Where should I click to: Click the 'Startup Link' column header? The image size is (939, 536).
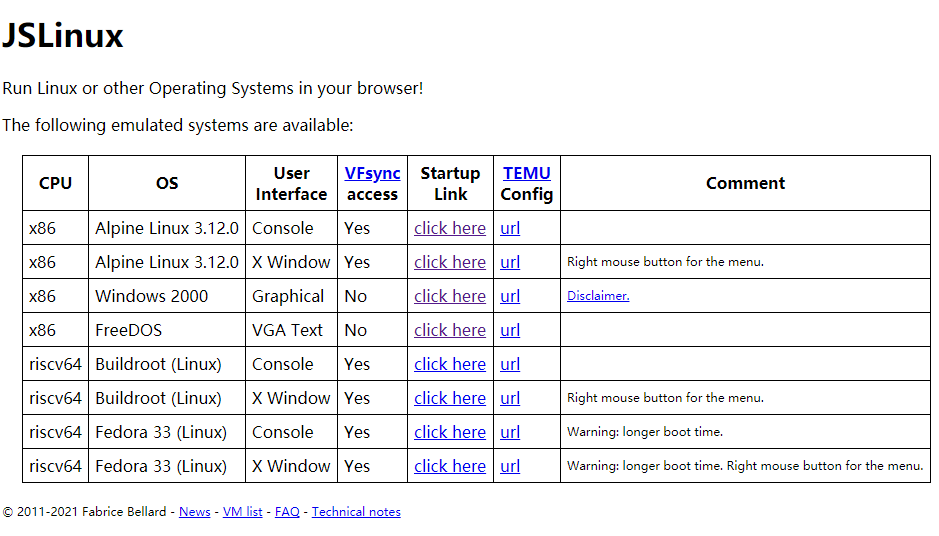point(450,184)
